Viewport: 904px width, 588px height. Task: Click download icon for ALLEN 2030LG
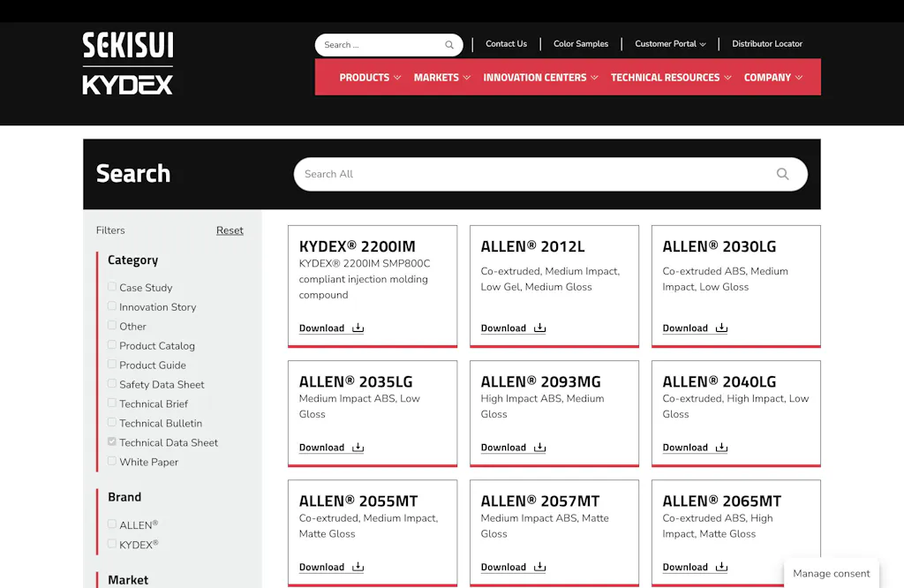tap(721, 328)
